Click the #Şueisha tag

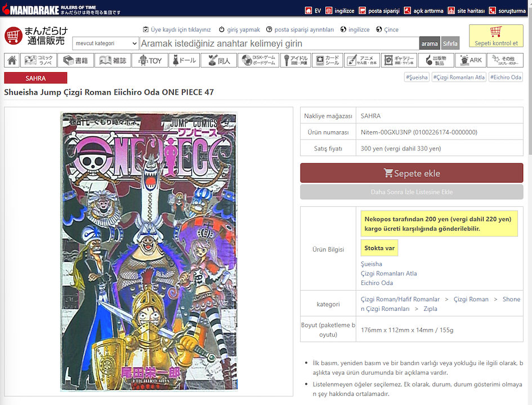(x=417, y=77)
